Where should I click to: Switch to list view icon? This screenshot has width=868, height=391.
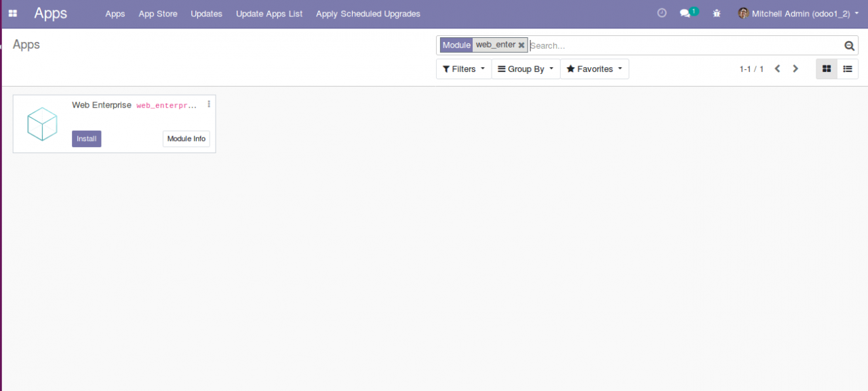(x=848, y=68)
